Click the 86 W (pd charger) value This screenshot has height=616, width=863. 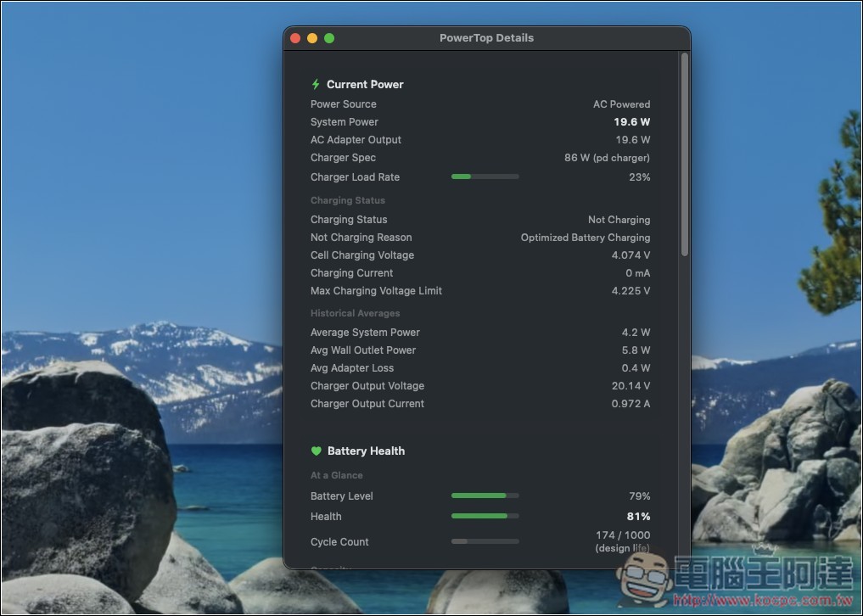coord(607,158)
